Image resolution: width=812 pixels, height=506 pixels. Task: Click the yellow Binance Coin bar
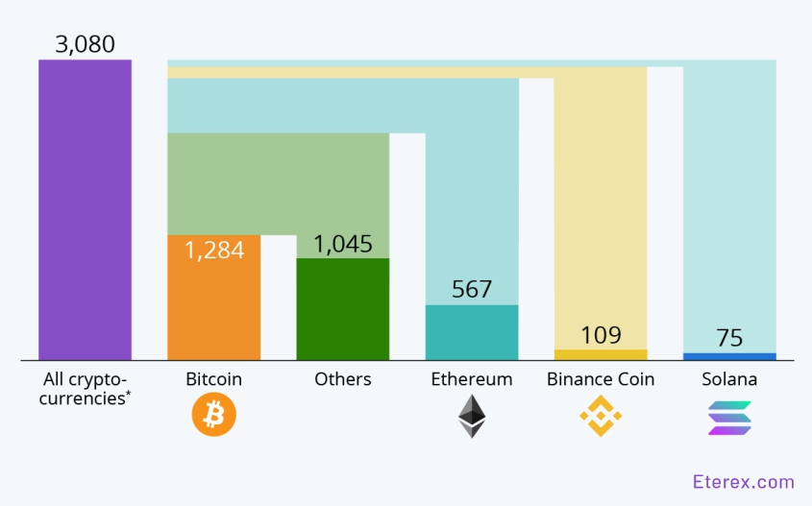(x=601, y=354)
